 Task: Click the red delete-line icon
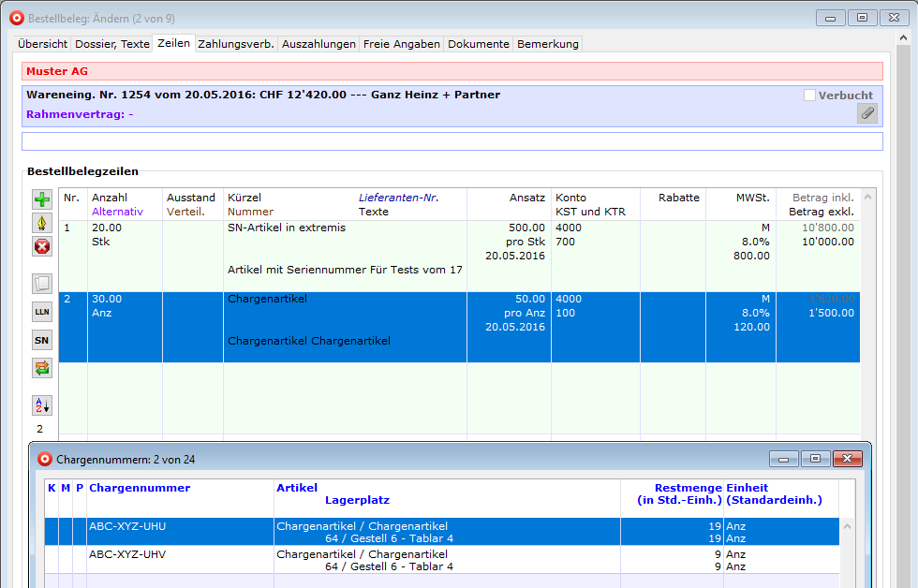click(x=42, y=247)
